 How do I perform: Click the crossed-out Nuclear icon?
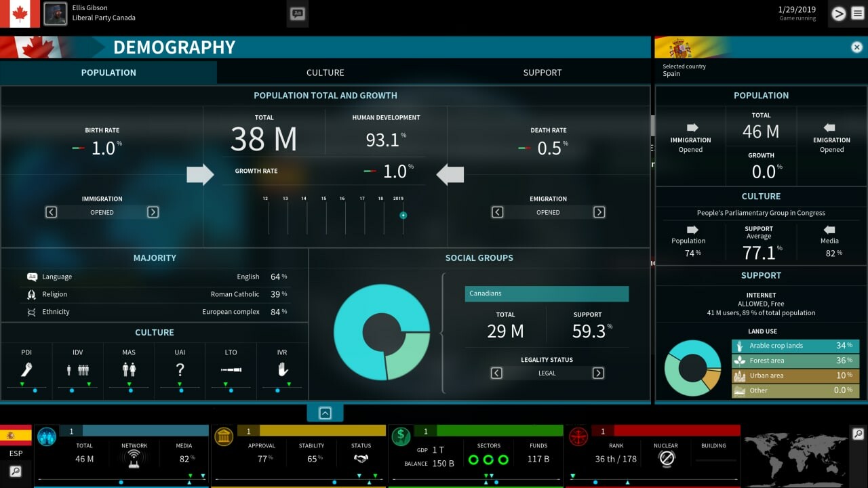665,457
